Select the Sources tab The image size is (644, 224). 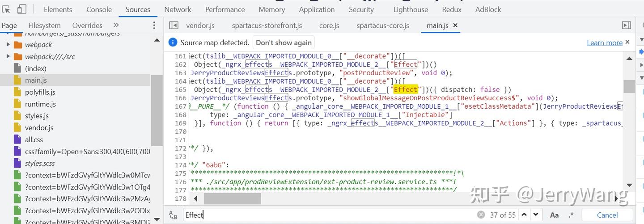point(138,9)
